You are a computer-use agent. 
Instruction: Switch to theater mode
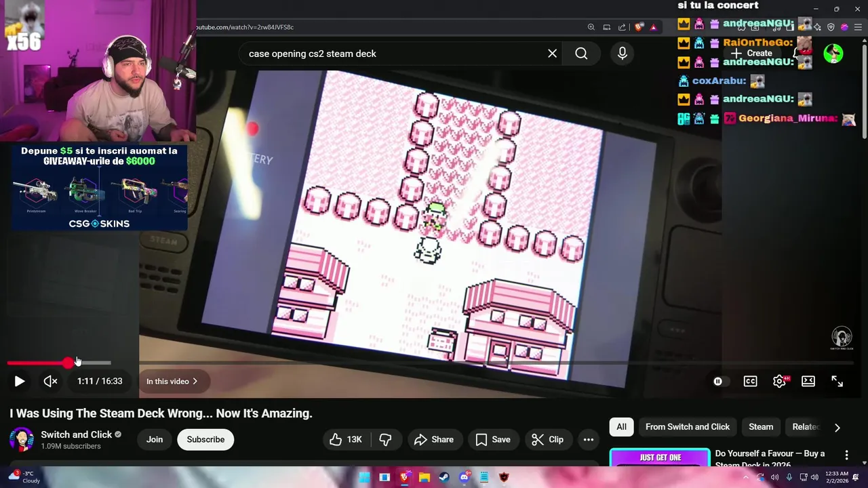click(x=808, y=382)
